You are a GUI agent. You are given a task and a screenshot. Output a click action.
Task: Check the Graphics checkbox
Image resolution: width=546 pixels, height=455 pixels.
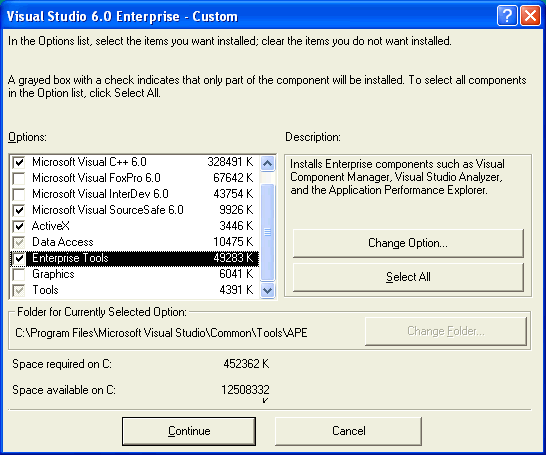pyautogui.click(x=19, y=274)
